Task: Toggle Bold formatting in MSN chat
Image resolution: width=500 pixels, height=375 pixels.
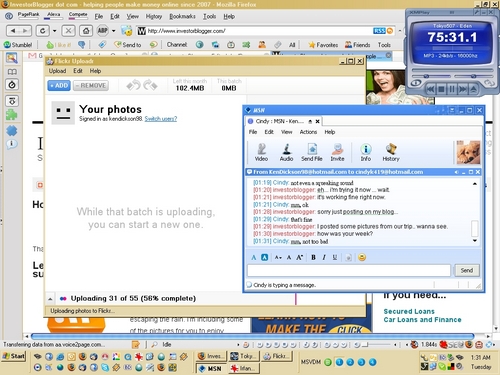Action: pyautogui.click(x=313, y=257)
